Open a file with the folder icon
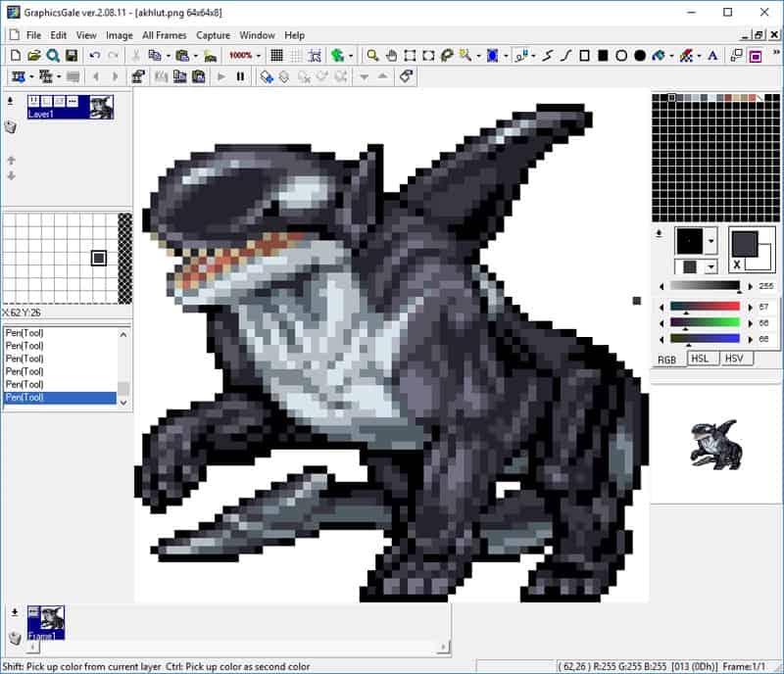Viewport: 784px width, 674px height. click(34, 56)
